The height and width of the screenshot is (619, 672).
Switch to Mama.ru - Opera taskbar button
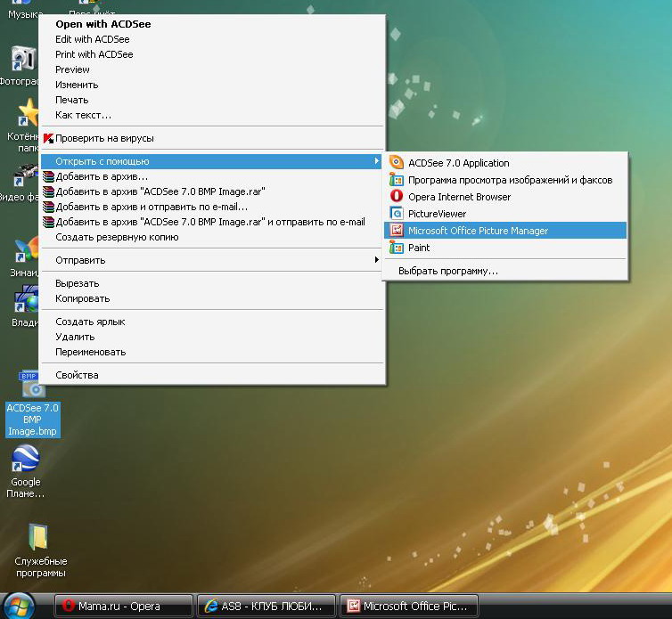tap(123, 607)
